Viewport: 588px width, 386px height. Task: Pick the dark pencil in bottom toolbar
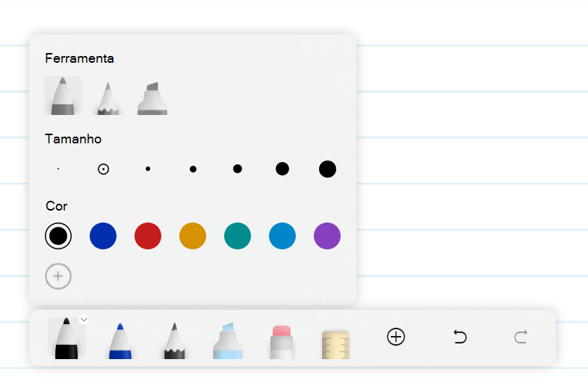pos(174,340)
